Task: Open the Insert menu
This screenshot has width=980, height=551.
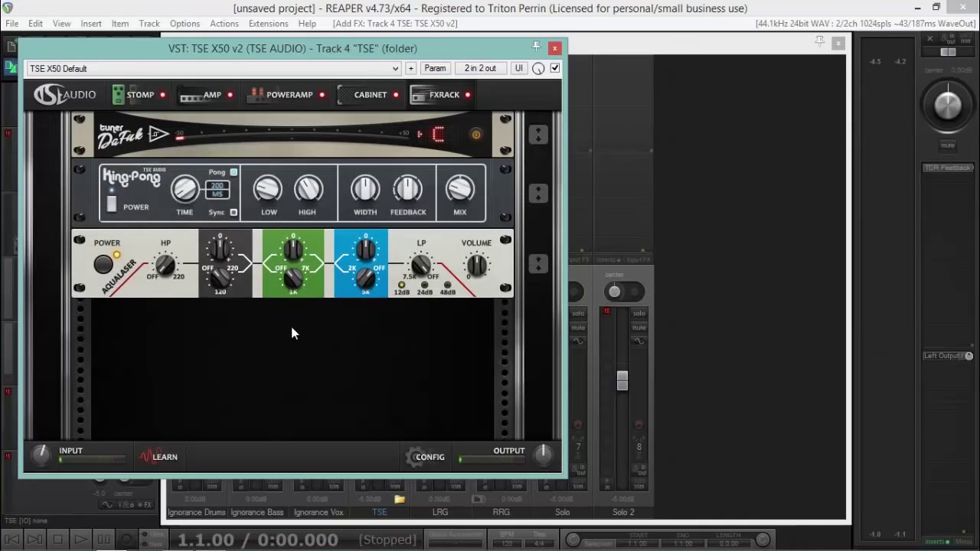Action: pos(91,24)
